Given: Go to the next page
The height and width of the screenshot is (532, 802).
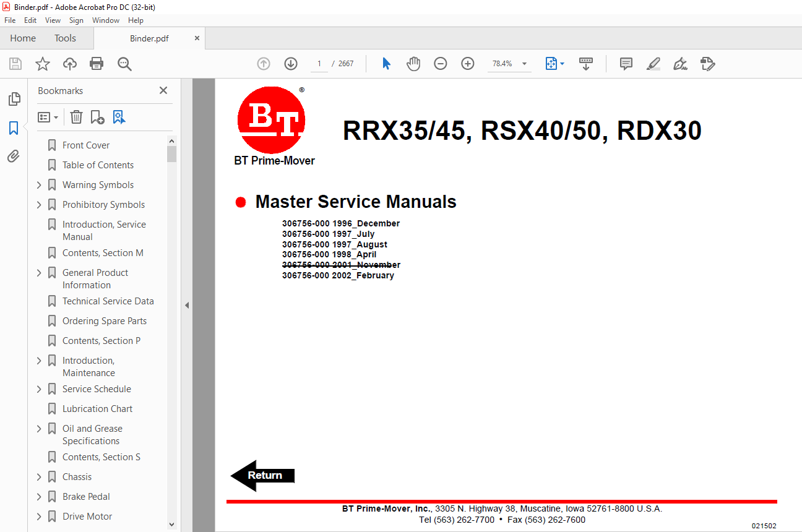Looking at the screenshot, I should pos(291,64).
